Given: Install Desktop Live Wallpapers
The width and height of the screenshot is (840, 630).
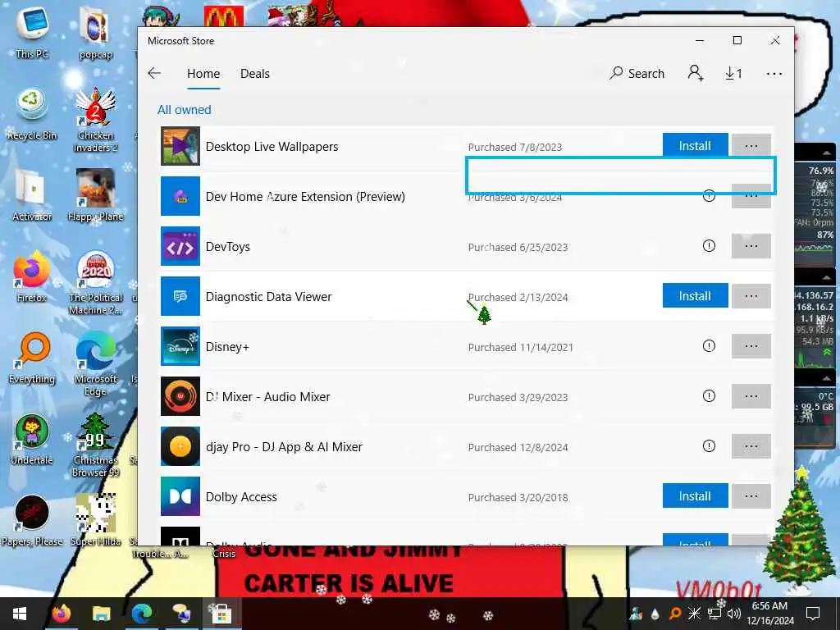Looking at the screenshot, I should tap(695, 146).
